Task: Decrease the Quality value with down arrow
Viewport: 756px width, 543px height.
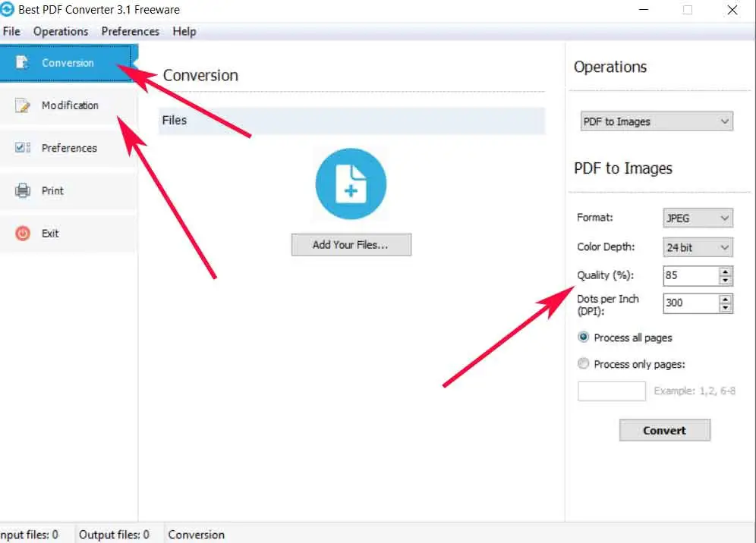Action: coord(725,280)
